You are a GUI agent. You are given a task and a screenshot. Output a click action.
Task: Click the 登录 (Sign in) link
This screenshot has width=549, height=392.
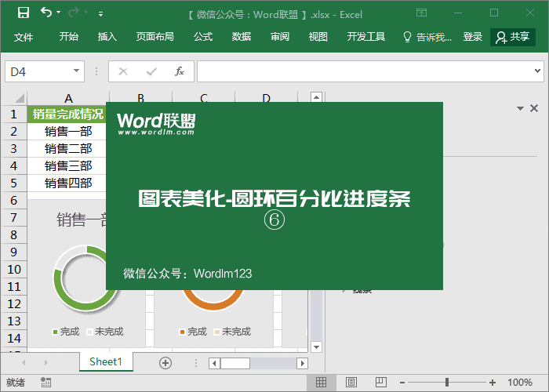click(473, 37)
